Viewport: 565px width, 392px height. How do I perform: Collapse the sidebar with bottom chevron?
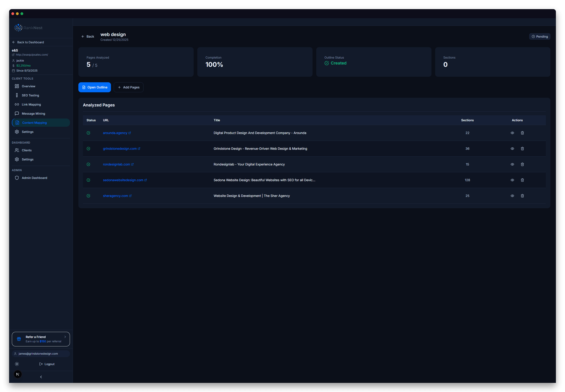coord(41,377)
